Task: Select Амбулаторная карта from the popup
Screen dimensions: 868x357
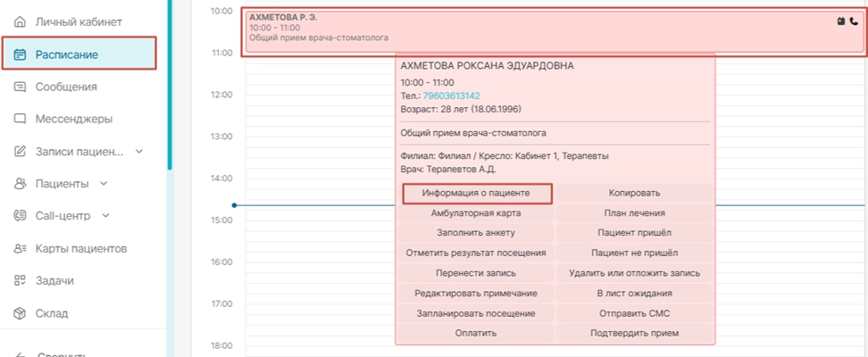Action: click(x=477, y=213)
